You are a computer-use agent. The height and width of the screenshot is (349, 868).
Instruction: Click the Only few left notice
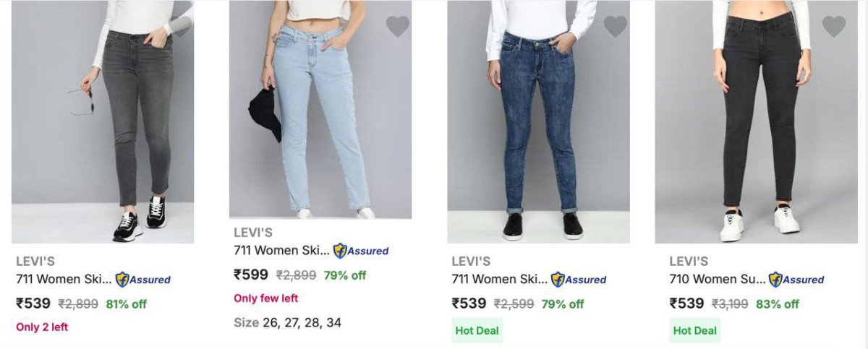(x=265, y=298)
